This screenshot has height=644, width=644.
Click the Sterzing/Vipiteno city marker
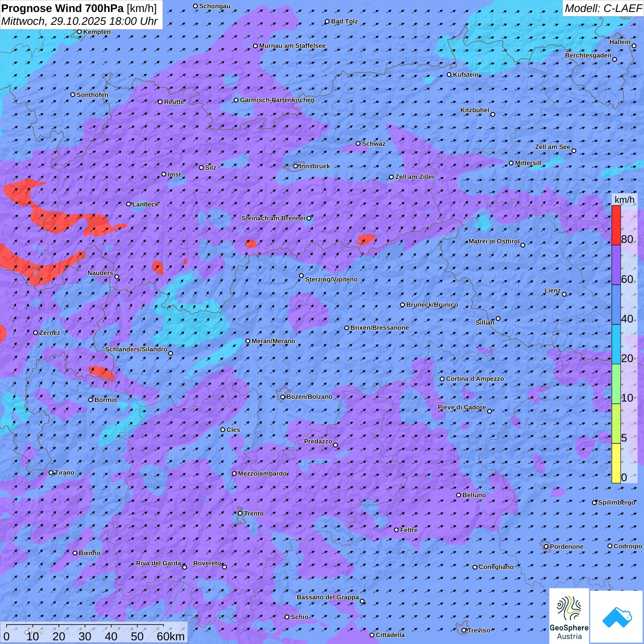[302, 276]
